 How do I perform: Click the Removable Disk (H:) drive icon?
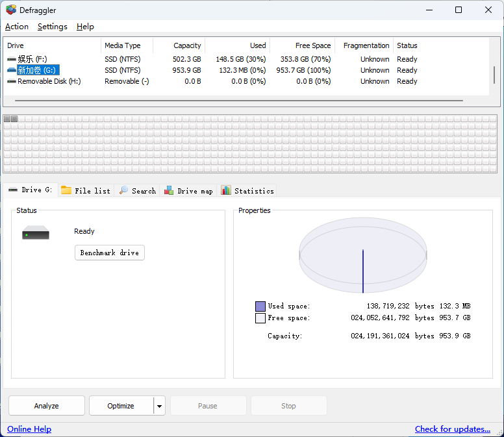12,81
